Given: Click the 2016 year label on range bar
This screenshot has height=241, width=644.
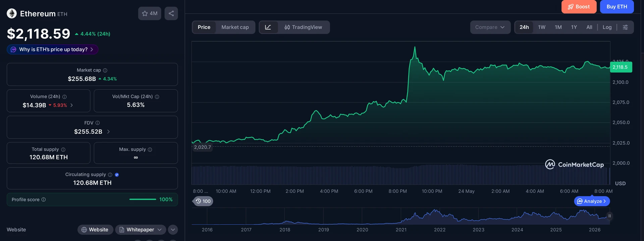Looking at the screenshot, I should (207, 230).
